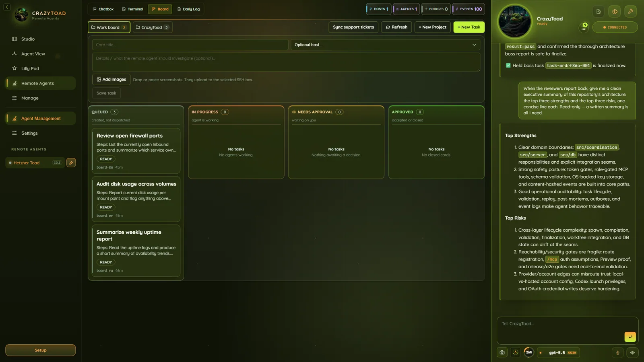Click the src/server code tag
The height and width of the screenshot is (362, 644).
[x=533, y=155]
